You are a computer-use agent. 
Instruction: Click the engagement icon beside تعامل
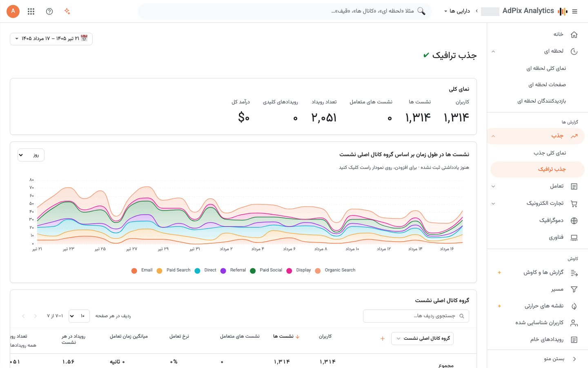(x=574, y=186)
